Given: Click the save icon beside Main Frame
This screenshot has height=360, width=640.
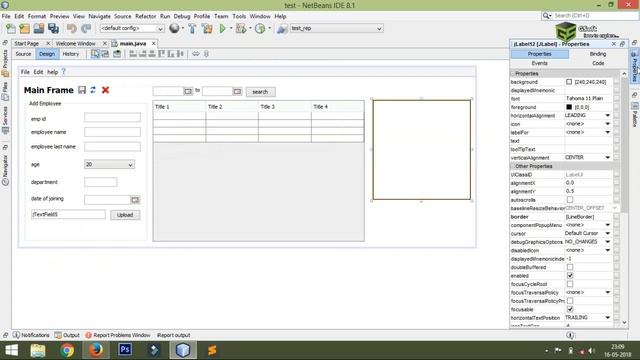Looking at the screenshot, I should (82, 90).
